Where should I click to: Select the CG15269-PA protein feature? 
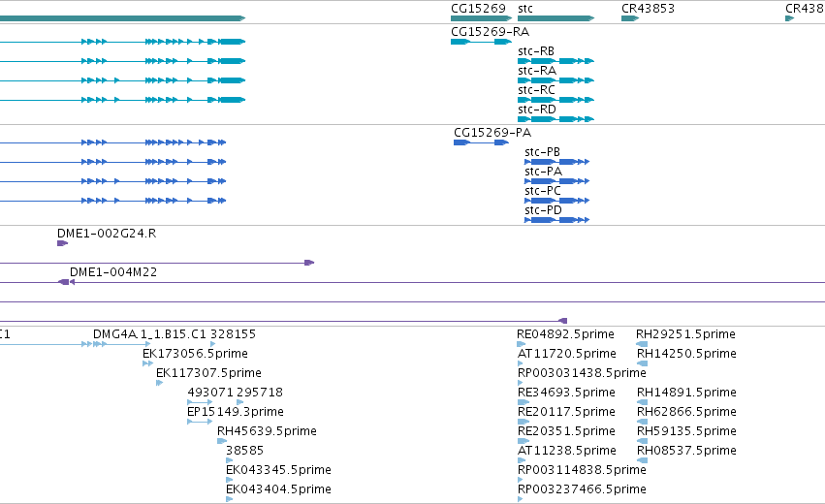(x=481, y=142)
